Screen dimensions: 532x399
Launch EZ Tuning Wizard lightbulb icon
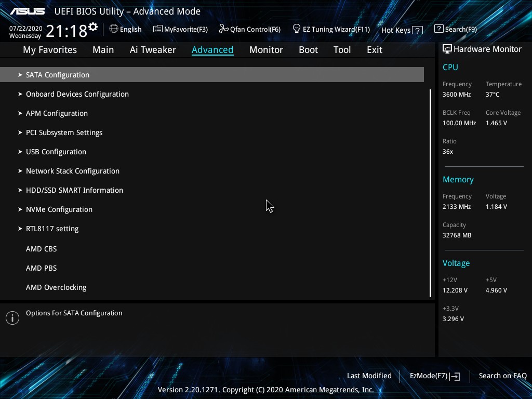[297, 29]
